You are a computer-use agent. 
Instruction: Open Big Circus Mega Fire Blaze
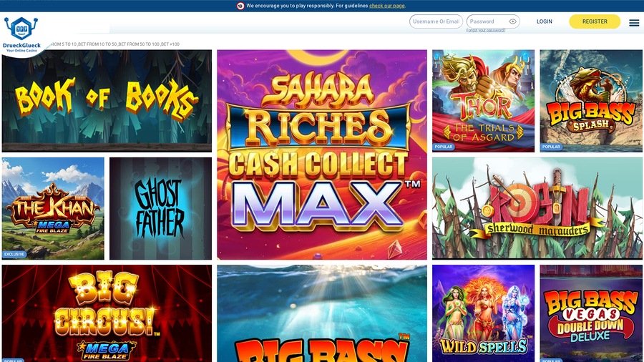107,313
